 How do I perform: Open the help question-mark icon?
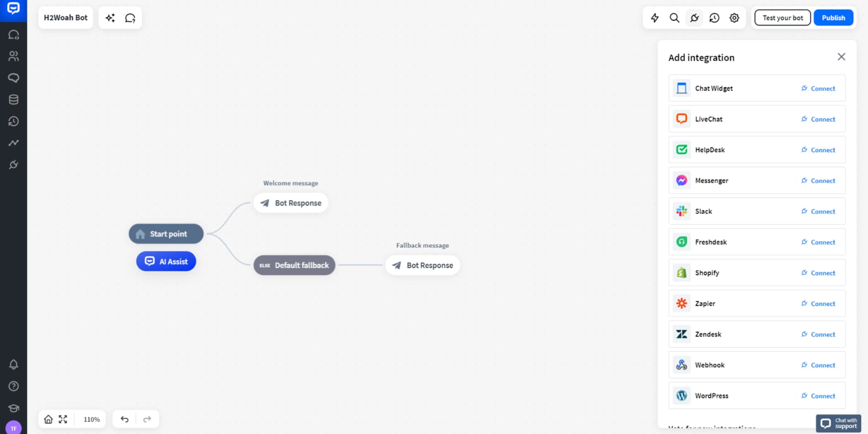(14, 386)
